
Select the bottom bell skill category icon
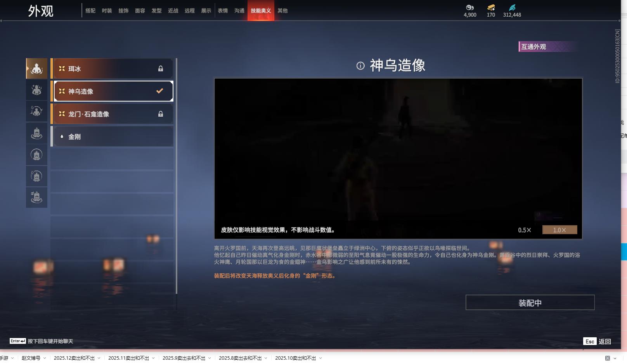(x=36, y=198)
